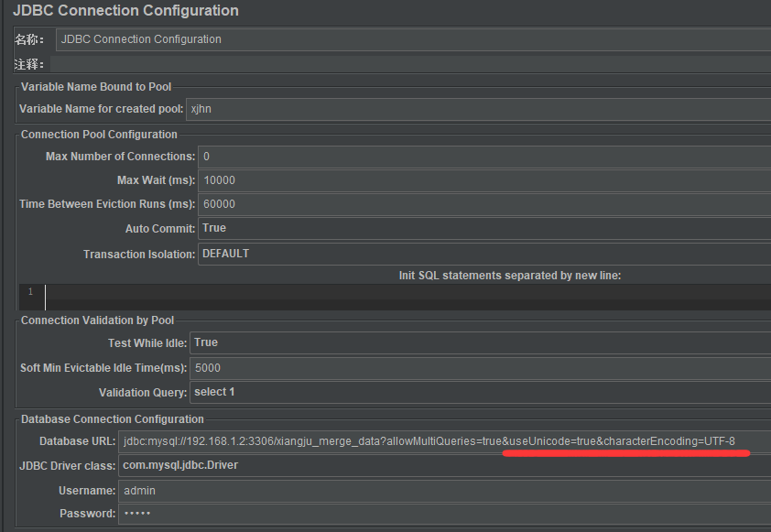Click the Soft Min Evictable Idle Time field
771x532 pixels.
coord(481,368)
